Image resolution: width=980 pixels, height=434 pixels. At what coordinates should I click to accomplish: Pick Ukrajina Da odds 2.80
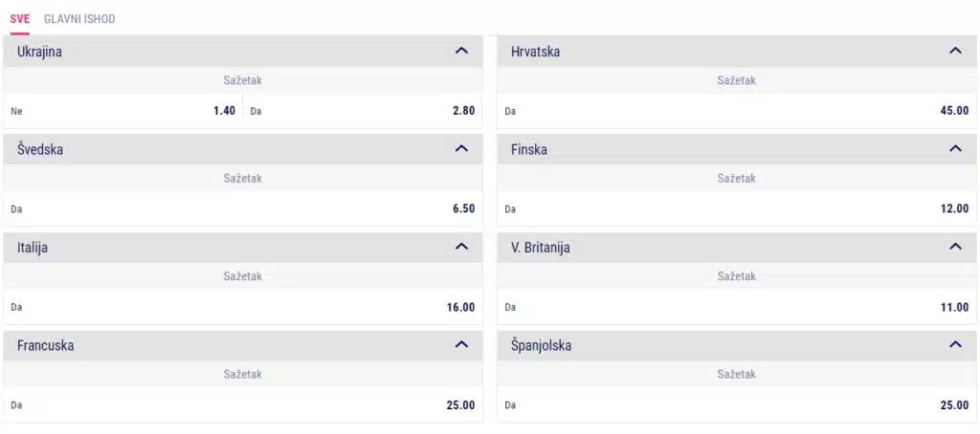(x=363, y=111)
